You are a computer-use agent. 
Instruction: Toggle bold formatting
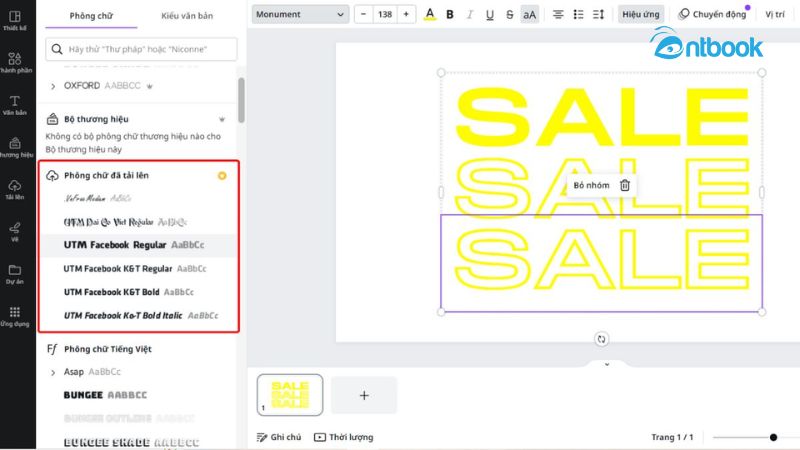449,14
